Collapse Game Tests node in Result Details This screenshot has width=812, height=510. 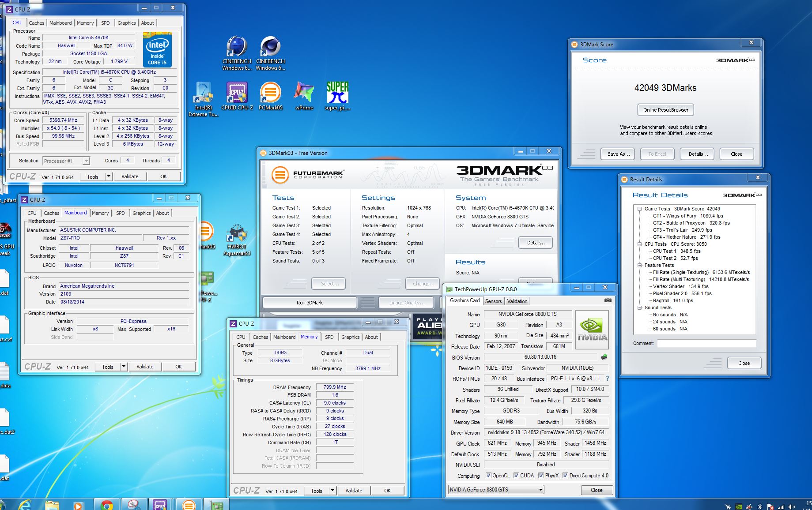tap(639, 209)
